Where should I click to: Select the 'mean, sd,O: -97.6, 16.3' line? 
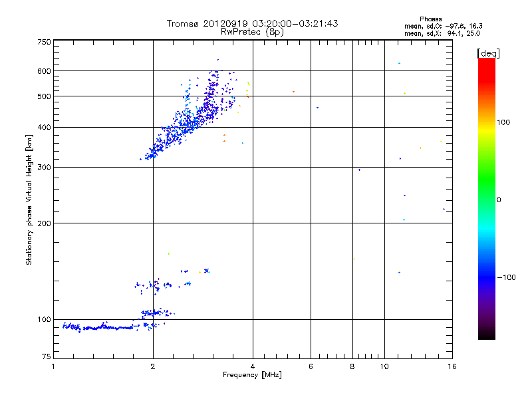click(x=444, y=26)
